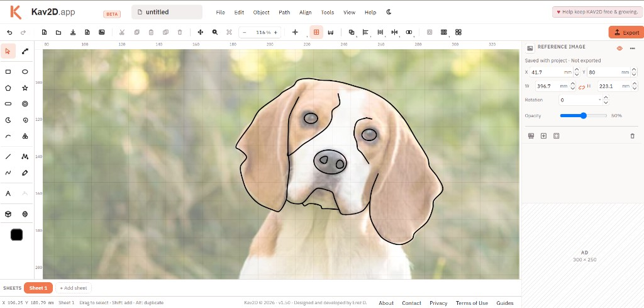Increase the X position stepper
644x308 pixels.
click(577, 70)
